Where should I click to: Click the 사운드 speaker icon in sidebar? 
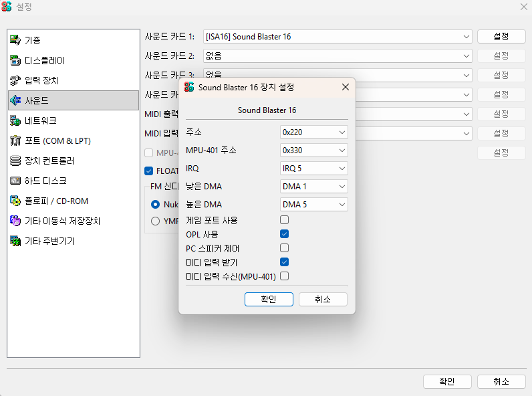[x=15, y=100]
